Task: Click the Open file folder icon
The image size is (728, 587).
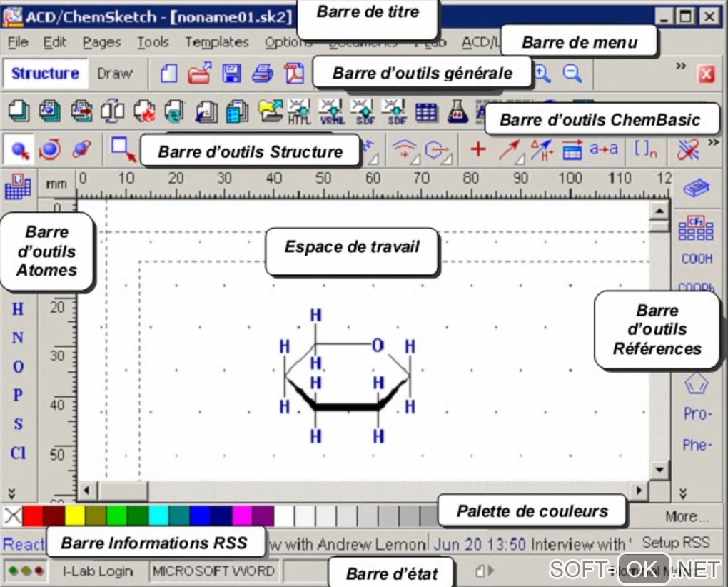Action: (x=200, y=74)
